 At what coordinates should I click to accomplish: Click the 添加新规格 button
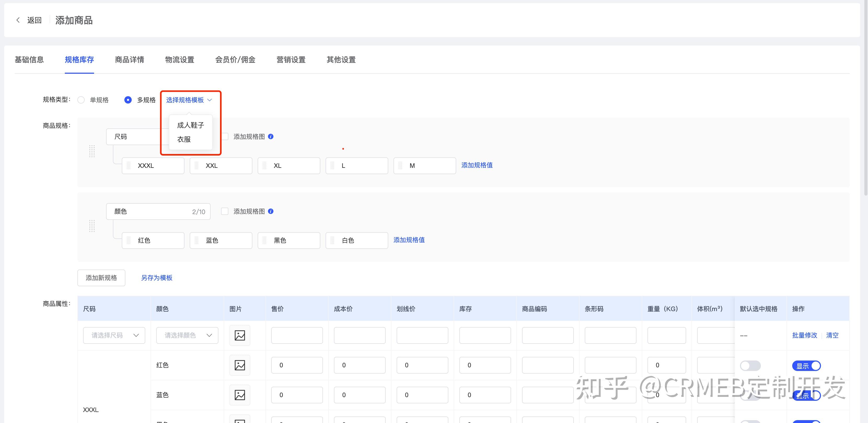[x=101, y=278]
